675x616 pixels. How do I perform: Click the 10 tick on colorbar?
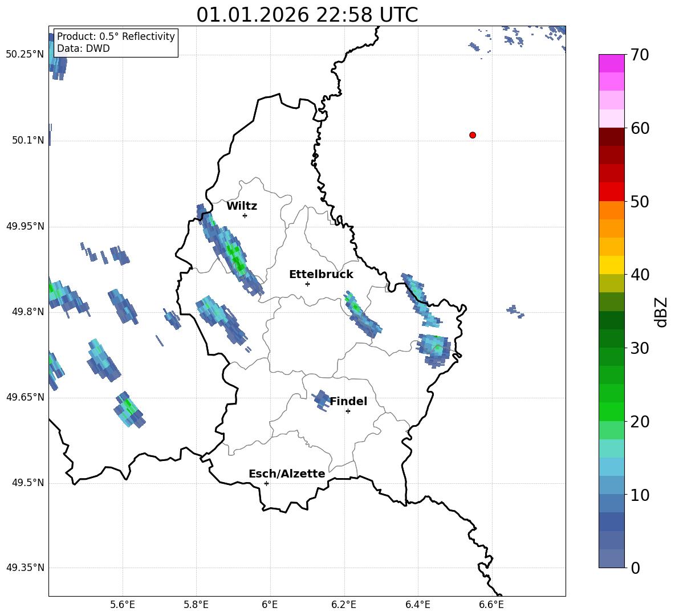tap(640, 495)
